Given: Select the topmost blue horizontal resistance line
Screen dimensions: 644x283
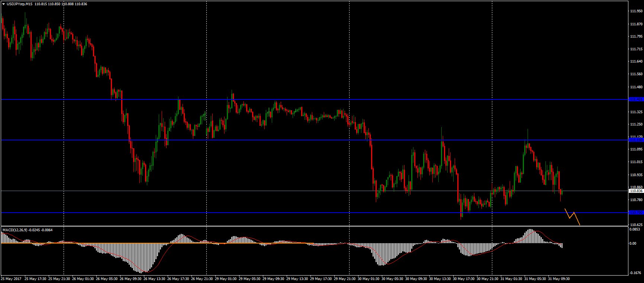Looking at the screenshot, I should (297, 99).
